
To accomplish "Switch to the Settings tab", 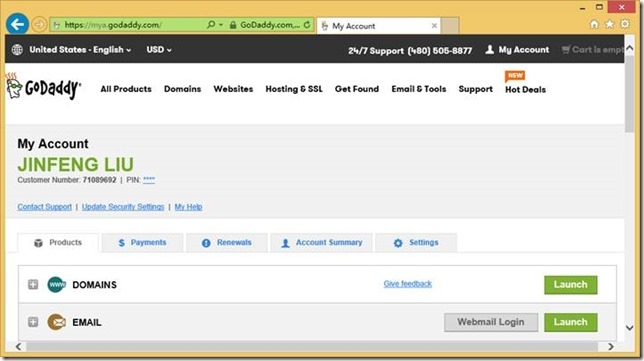I will (x=416, y=243).
